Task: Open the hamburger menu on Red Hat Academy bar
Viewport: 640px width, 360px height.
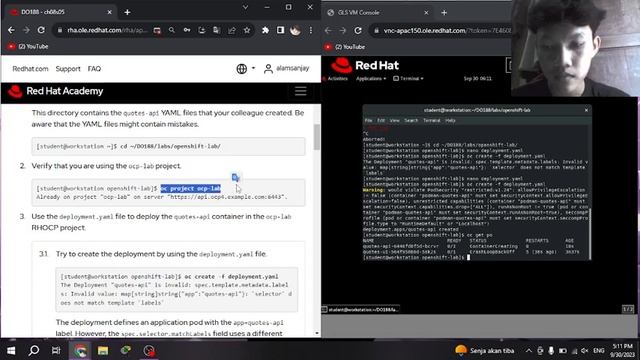Action: click(x=301, y=91)
